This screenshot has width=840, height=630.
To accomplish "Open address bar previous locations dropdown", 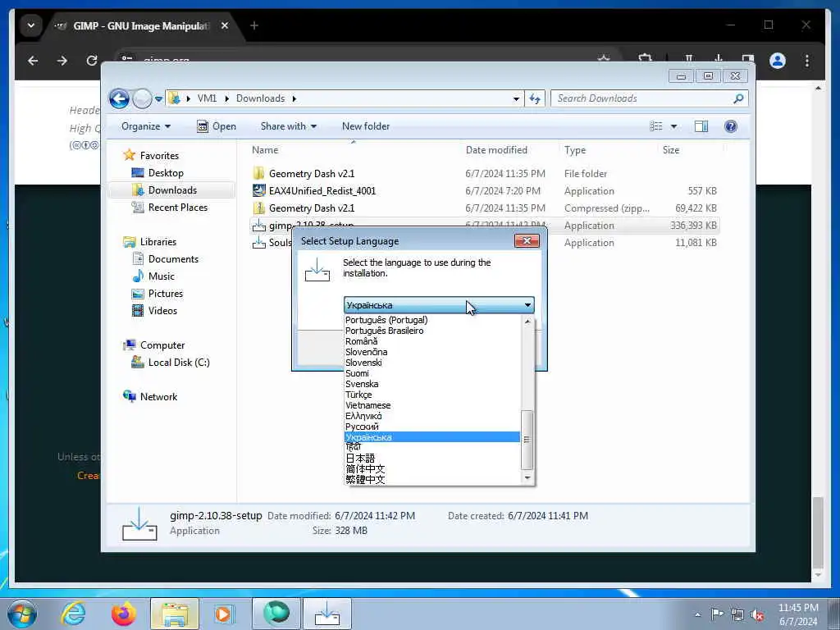I will pyautogui.click(x=516, y=98).
